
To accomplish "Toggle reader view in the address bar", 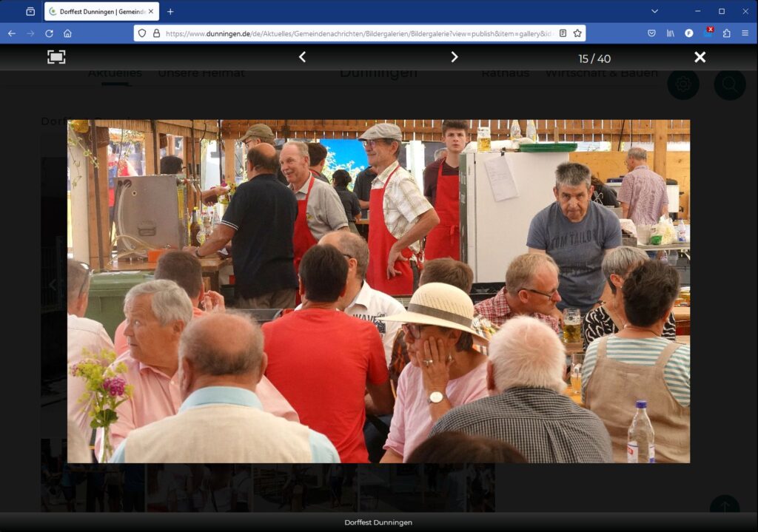I will pos(563,33).
